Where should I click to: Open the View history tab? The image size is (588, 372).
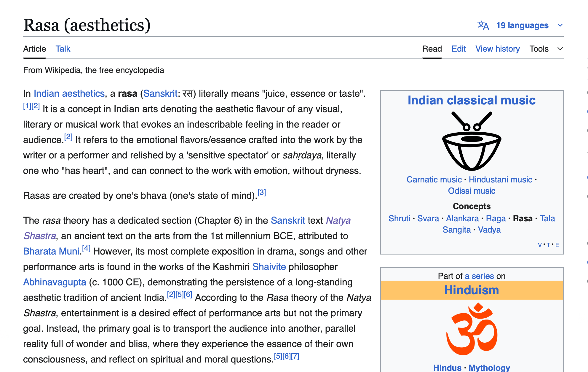pos(497,49)
